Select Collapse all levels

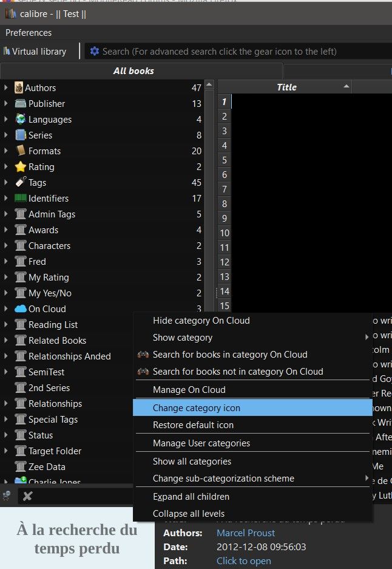pyautogui.click(x=253, y=514)
